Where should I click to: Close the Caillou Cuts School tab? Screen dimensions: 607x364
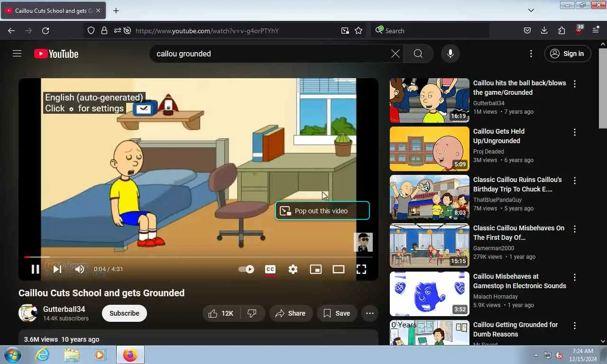[x=98, y=10]
